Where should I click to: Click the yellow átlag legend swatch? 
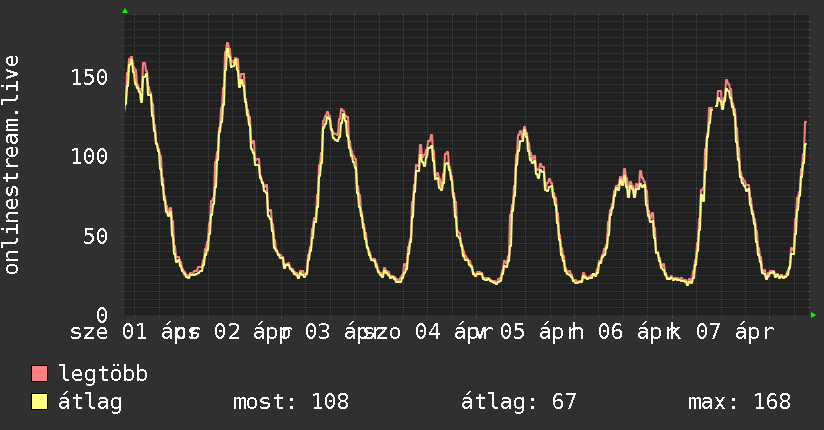[x=40, y=402]
